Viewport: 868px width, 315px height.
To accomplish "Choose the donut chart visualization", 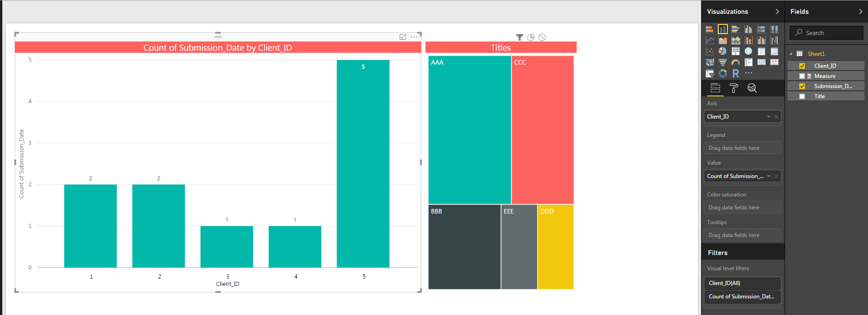I will (723, 73).
